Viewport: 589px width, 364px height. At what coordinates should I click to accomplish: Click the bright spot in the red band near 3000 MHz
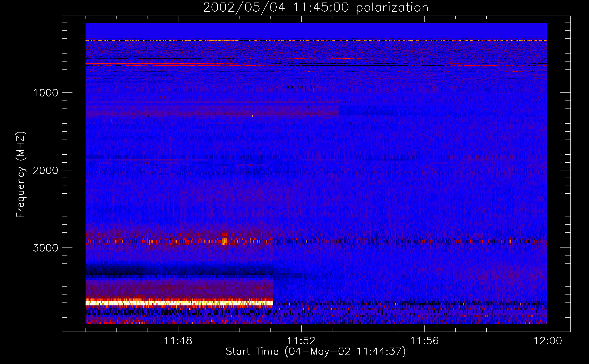[224, 241]
